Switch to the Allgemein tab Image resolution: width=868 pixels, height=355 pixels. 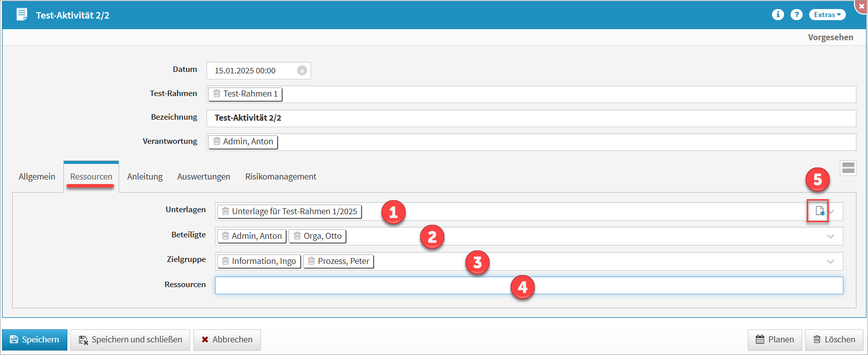37,176
